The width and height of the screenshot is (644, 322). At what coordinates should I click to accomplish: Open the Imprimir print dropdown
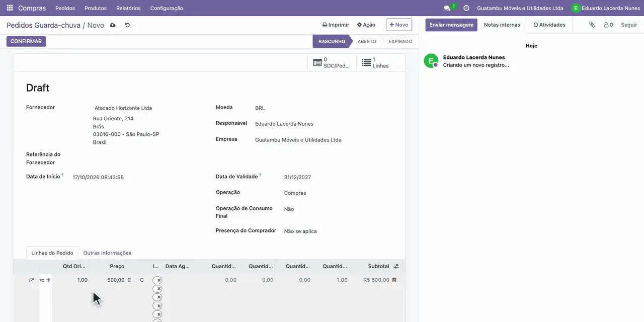click(x=336, y=25)
